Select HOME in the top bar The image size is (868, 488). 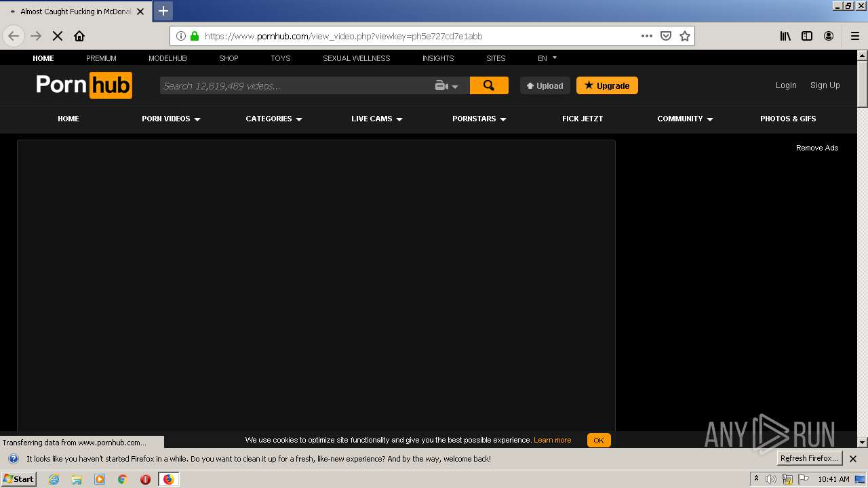pos(43,58)
